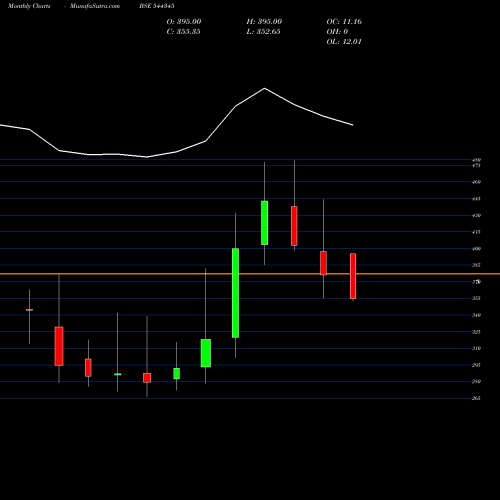The width and height of the screenshot is (500, 500).
Task: Select the tallest green candle closing near 400
Action: 235,293
